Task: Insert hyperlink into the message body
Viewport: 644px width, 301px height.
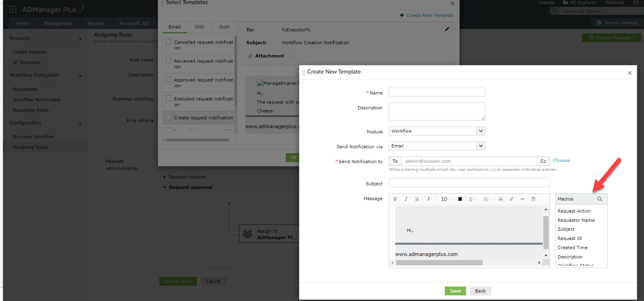Action: (512, 199)
